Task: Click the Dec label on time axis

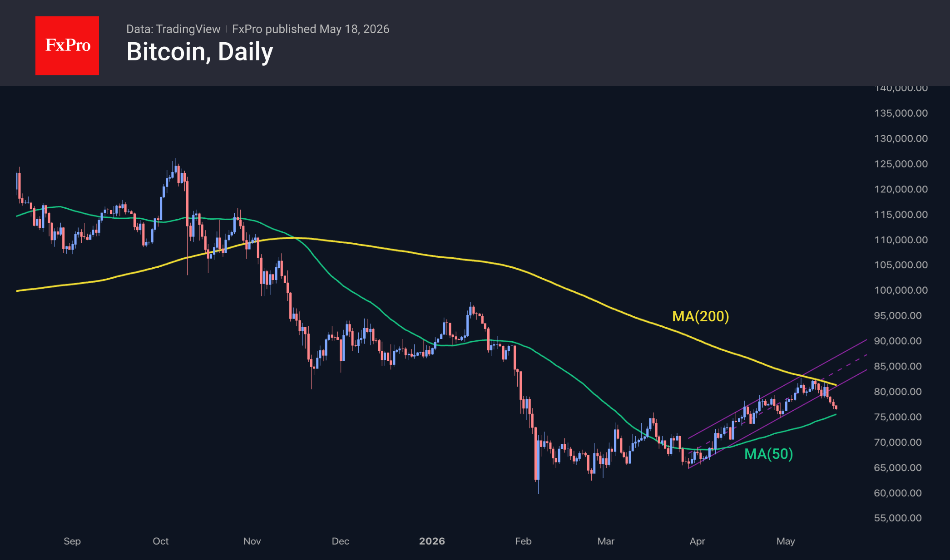Action: pyautogui.click(x=341, y=541)
